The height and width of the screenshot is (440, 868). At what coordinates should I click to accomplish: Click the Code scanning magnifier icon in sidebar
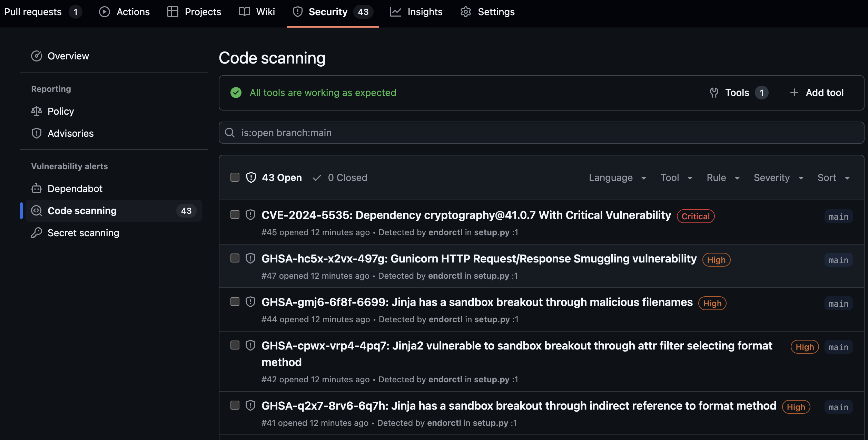point(37,211)
